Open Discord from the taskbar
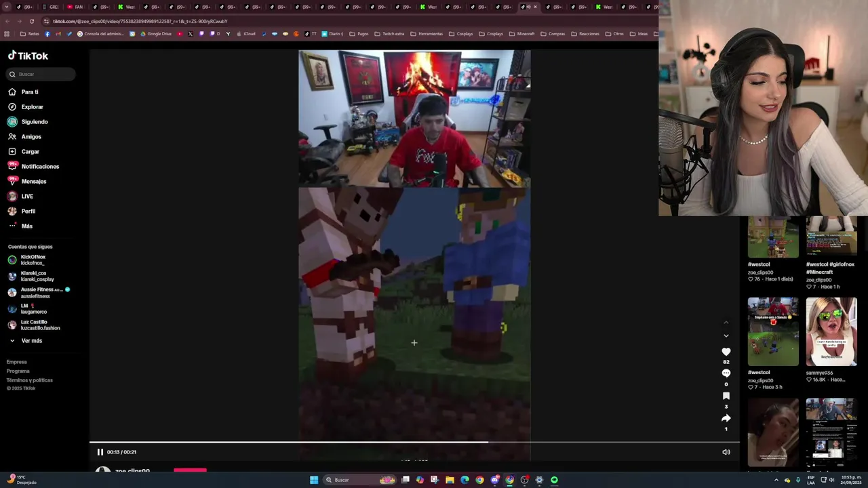The height and width of the screenshot is (488, 868). click(494, 480)
